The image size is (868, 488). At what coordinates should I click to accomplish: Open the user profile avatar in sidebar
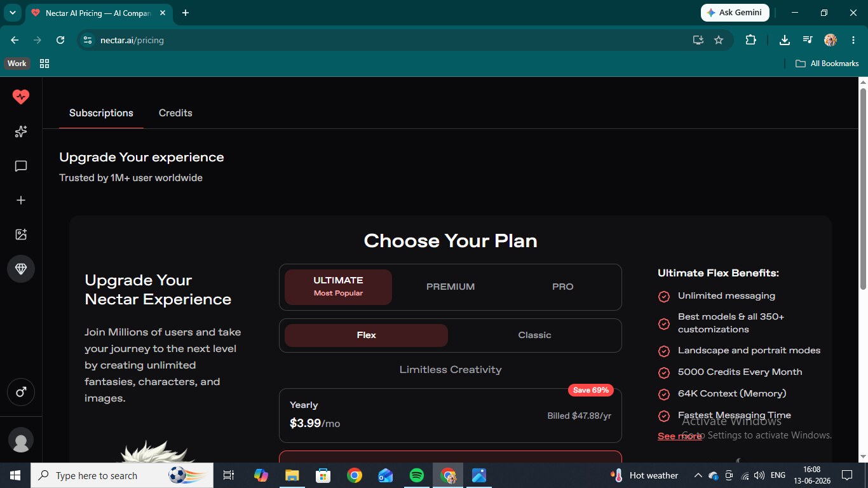click(21, 440)
